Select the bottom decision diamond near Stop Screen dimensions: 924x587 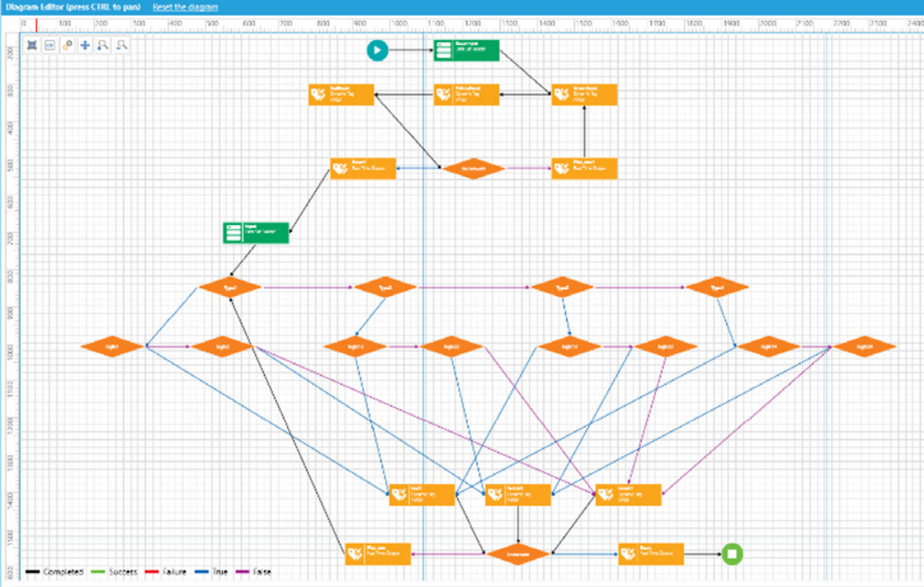(517, 554)
